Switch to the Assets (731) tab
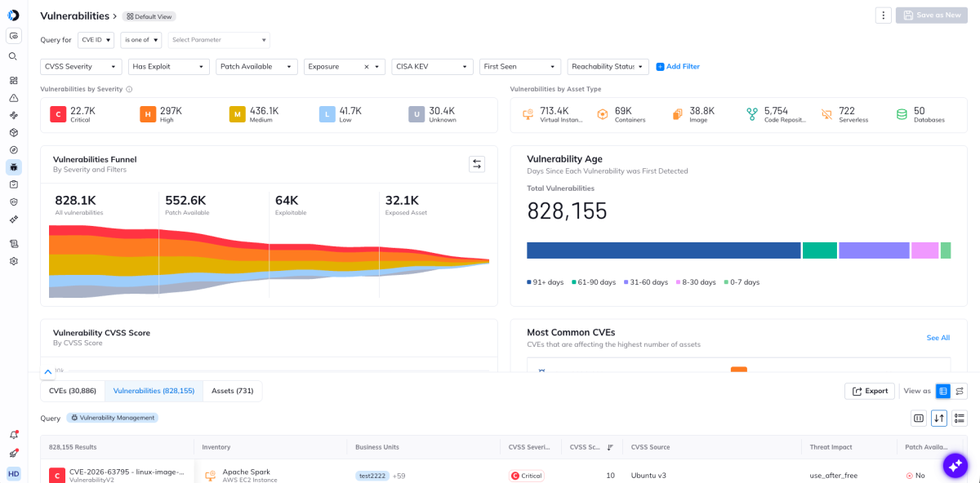The image size is (980, 483). pyautogui.click(x=233, y=391)
